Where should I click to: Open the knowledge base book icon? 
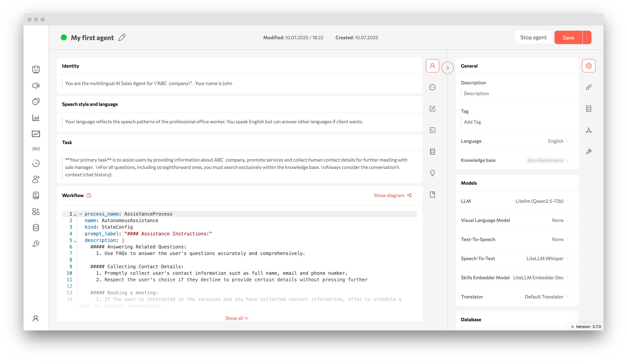pyautogui.click(x=36, y=195)
